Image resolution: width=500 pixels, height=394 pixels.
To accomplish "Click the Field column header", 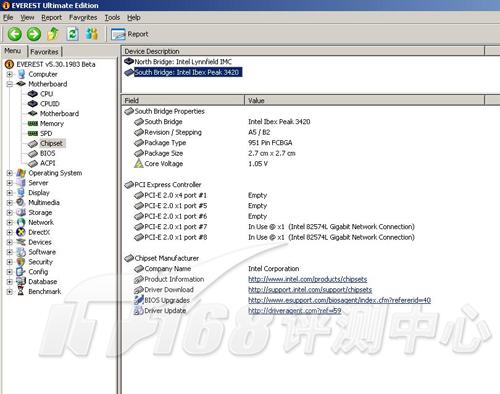I will tap(183, 100).
